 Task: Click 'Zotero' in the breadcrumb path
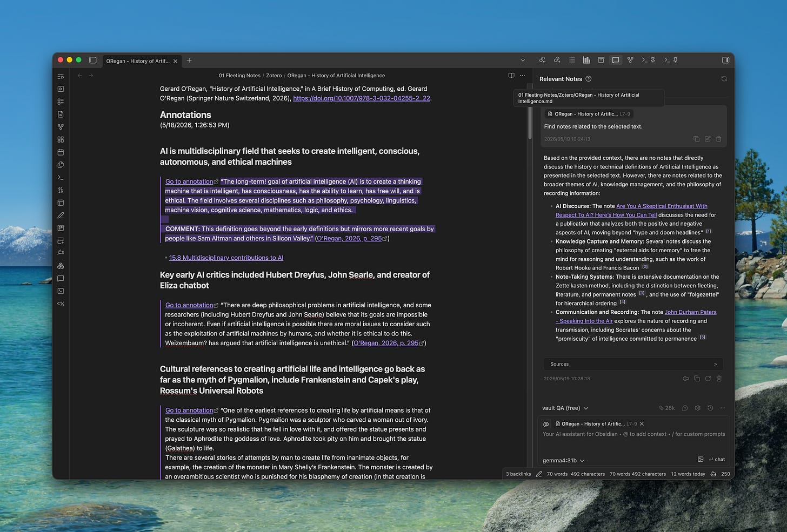coord(274,76)
